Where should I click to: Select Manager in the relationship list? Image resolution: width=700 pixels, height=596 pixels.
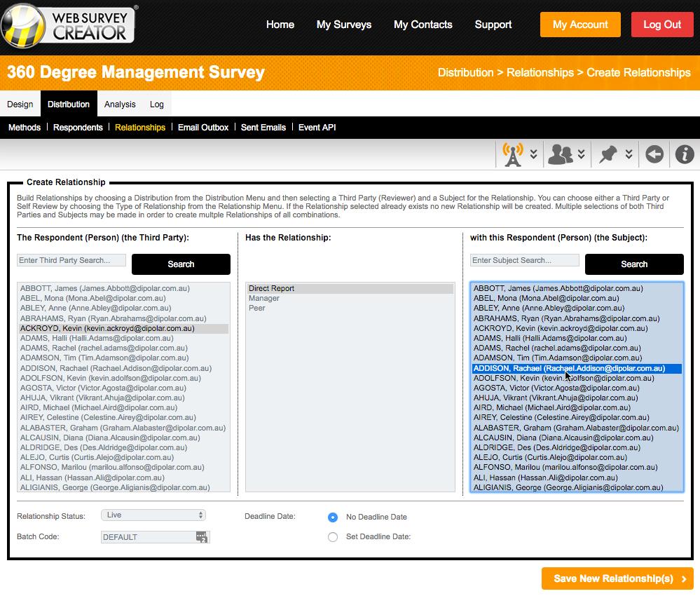pyautogui.click(x=264, y=299)
